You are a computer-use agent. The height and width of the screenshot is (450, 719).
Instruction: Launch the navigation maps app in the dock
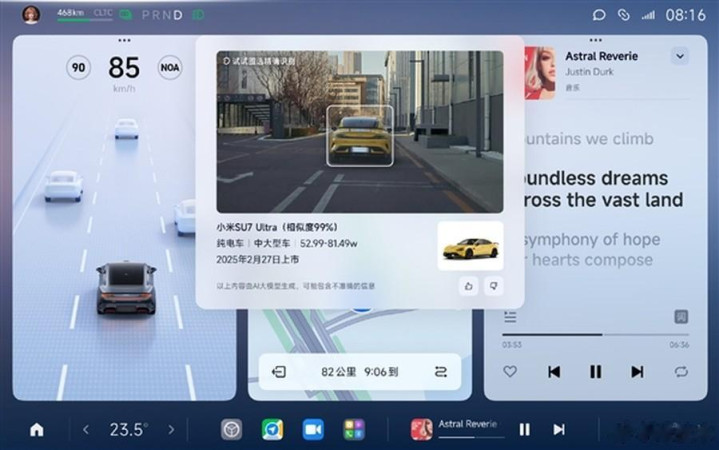pyautogui.click(x=272, y=430)
